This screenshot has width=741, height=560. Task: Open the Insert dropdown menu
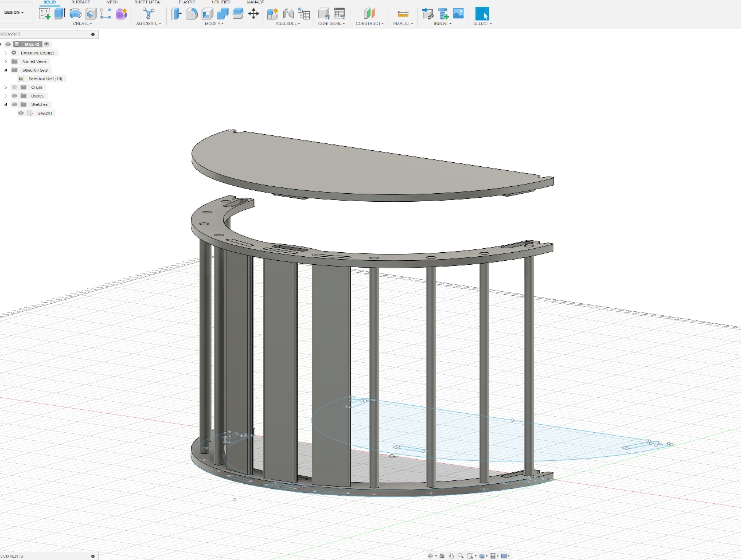pos(442,24)
